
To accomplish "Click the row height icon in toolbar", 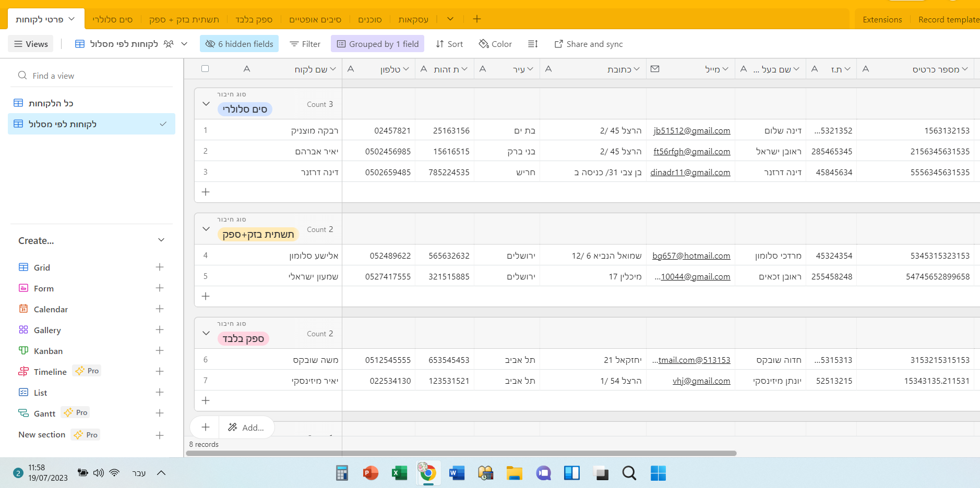I will (532, 44).
